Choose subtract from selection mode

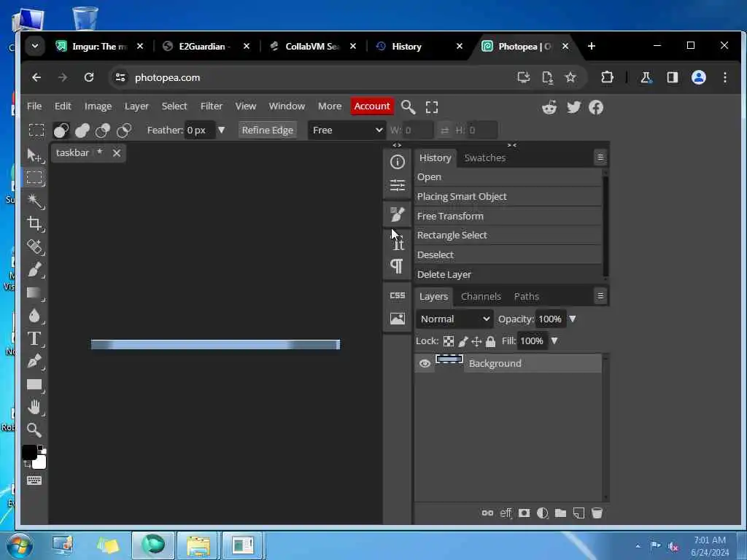click(x=103, y=130)
